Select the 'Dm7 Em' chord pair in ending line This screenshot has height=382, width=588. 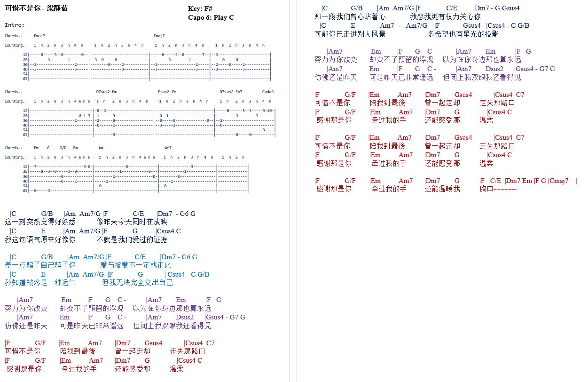[519, 181]
